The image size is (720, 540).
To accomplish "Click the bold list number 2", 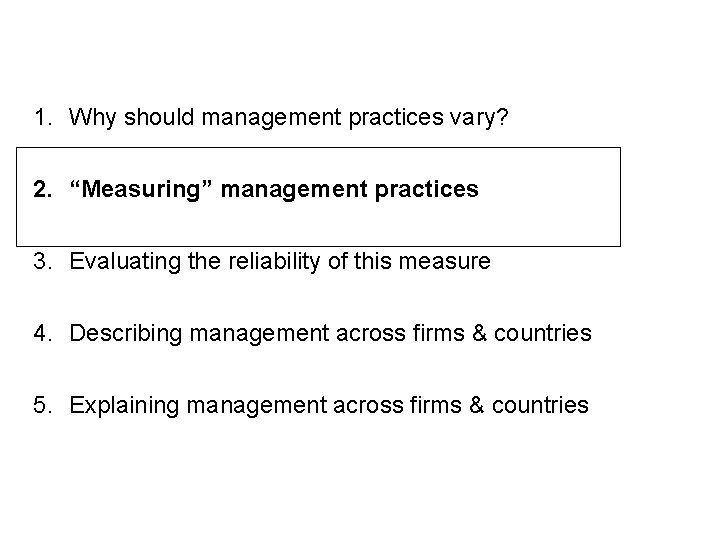I will pos(43,189).
